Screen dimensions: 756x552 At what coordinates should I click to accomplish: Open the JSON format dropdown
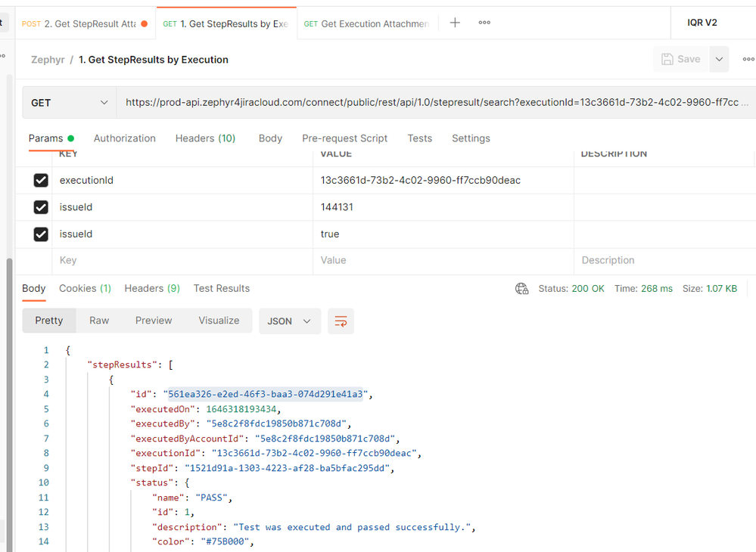click(x=289, y=321)
